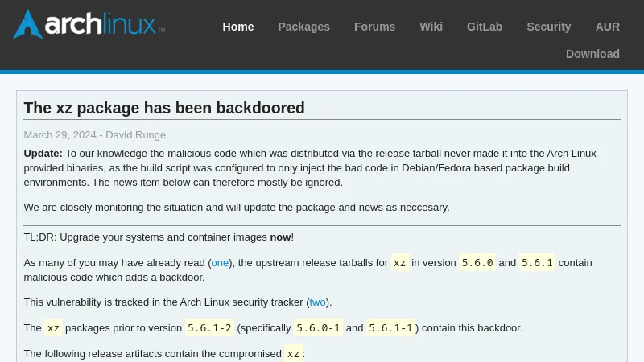Click the 5.6.1 upstream version code snippet
This screenshot has width=644, height=362.
click(x=537, y=263)
